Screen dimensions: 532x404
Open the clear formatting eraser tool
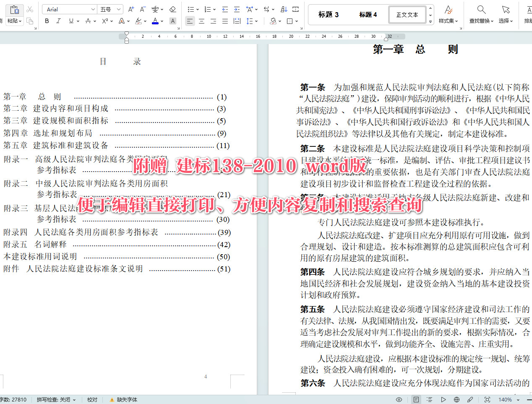pos(172,9)
